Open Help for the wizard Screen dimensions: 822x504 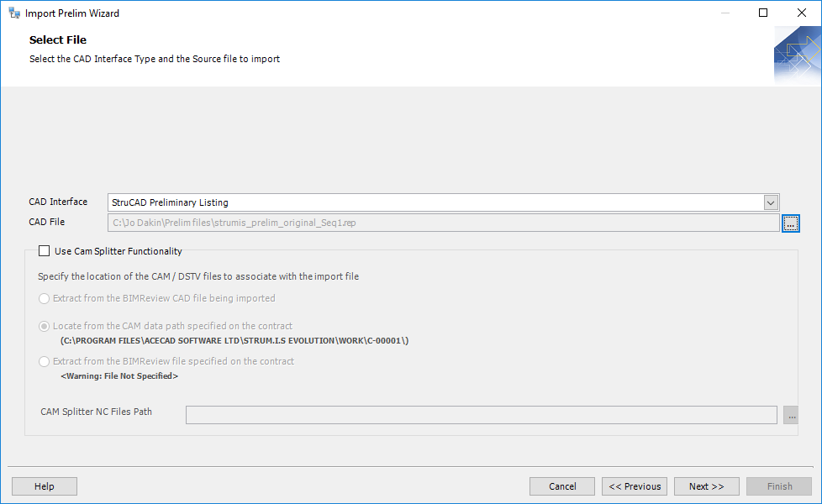coord(45,486)
